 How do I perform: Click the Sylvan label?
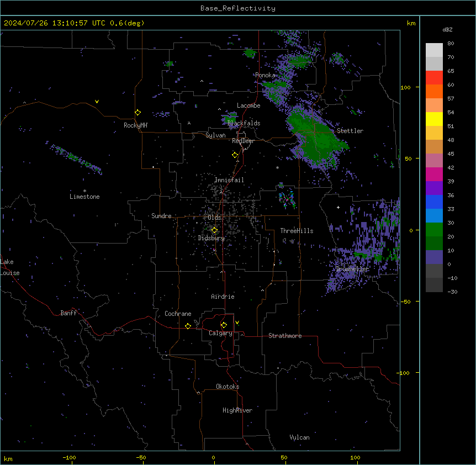(215, 135)
